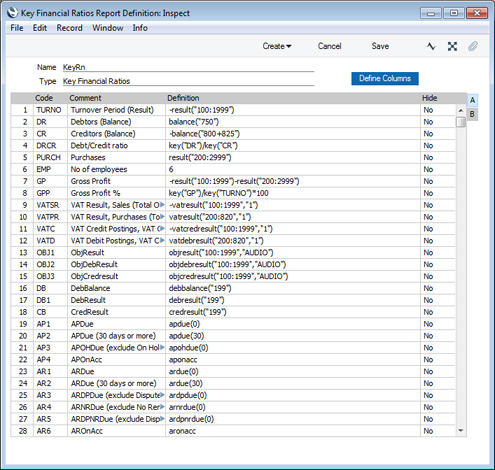Click the table's vertical scrollbar thumb
The image size is (495, 470).
(x=461, y=122)
